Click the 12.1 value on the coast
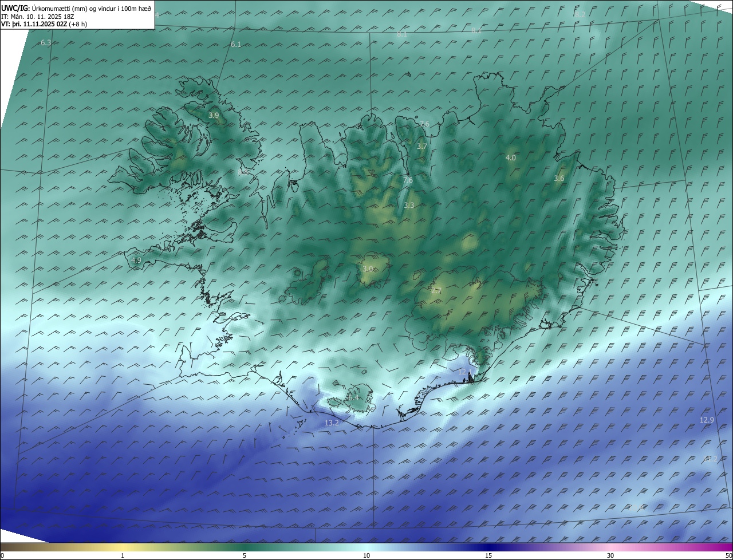Viewport: 733px width, 560px height. 465,372
